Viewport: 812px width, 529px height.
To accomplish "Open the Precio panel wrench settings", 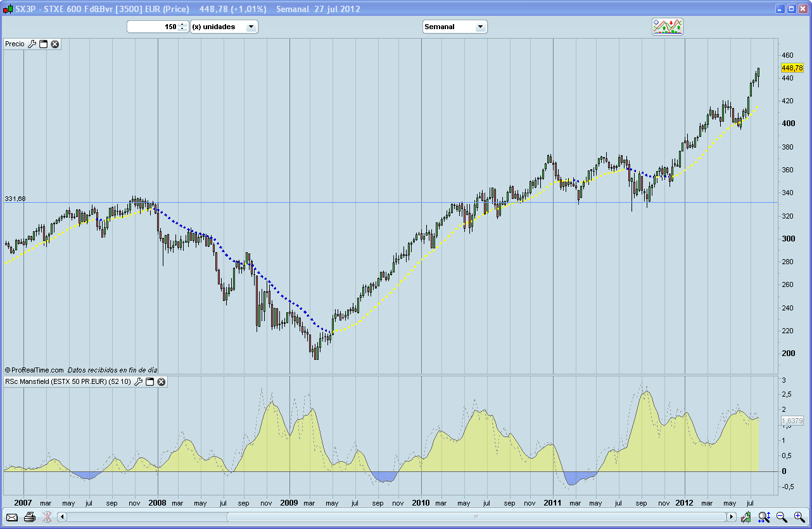I will (32, 44).
